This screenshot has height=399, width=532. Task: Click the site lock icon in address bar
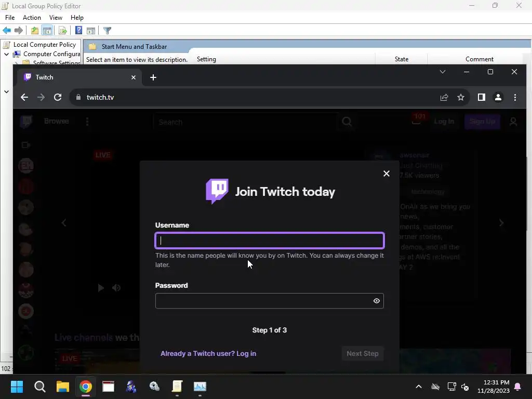pyautogui.click(x=78, y=97)
